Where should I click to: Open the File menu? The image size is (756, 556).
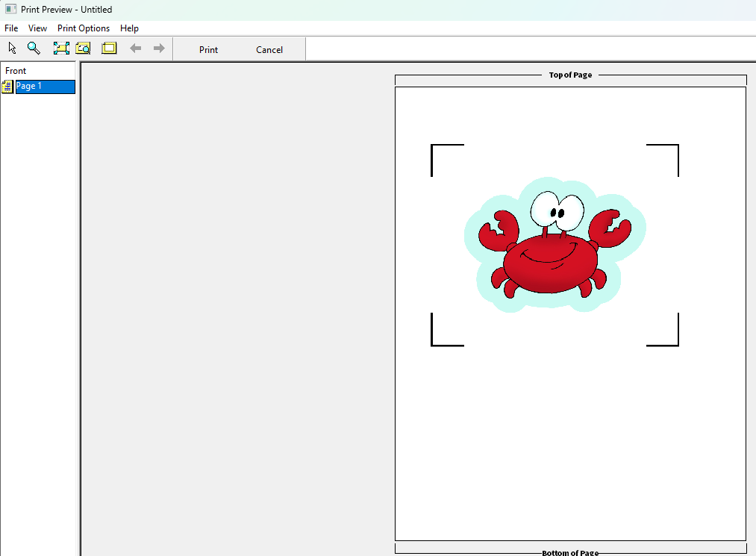tap(11, 28)
